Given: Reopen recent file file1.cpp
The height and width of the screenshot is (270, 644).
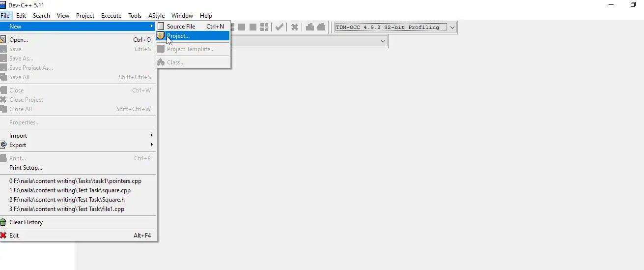Looking at the screenshot, I should [78, 209].
